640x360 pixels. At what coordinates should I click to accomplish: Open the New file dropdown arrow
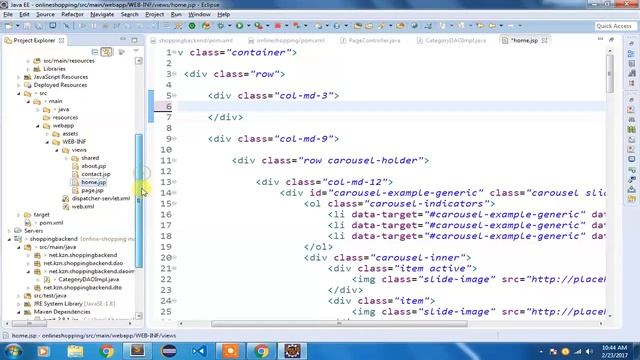point(18,26)
